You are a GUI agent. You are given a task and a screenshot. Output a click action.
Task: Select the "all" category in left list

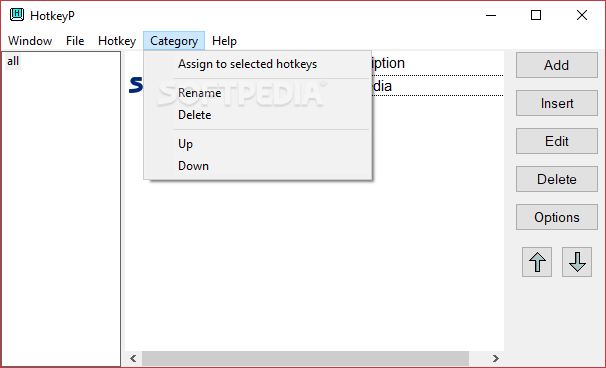pos(13,61)
